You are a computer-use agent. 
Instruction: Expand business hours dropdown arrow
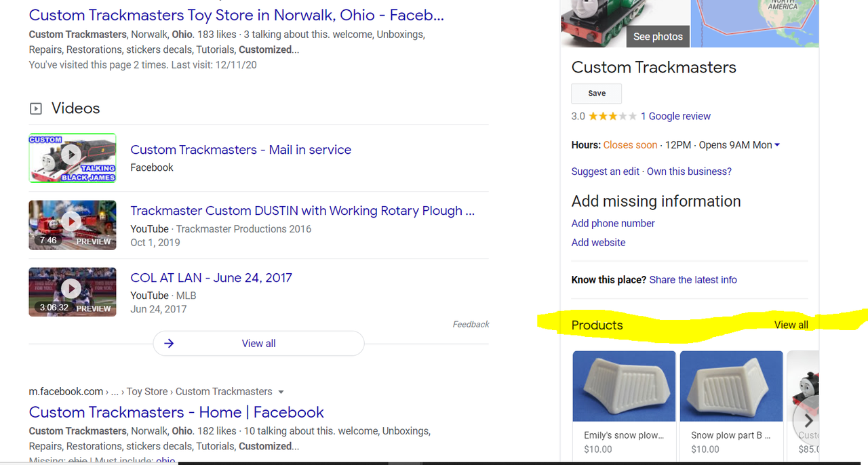point(777,145)
